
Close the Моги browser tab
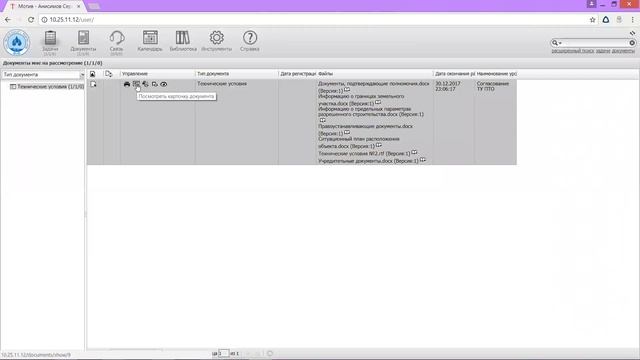click(79, 7)
